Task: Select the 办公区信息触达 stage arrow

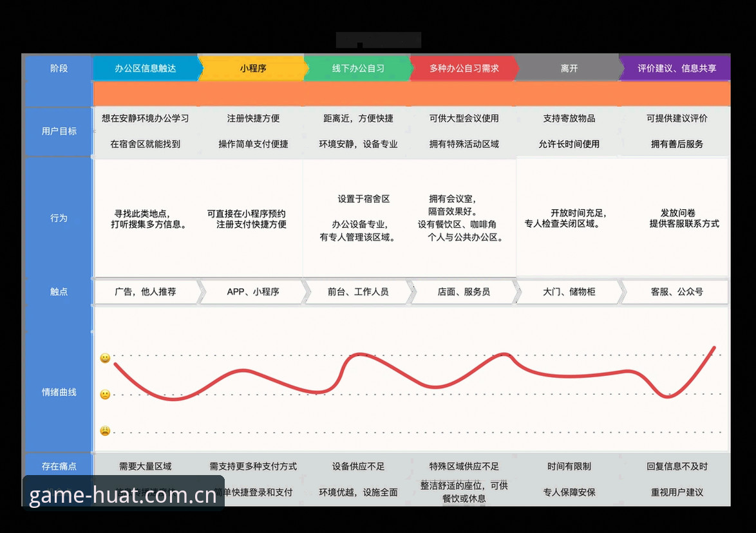Action: point(145,68)
